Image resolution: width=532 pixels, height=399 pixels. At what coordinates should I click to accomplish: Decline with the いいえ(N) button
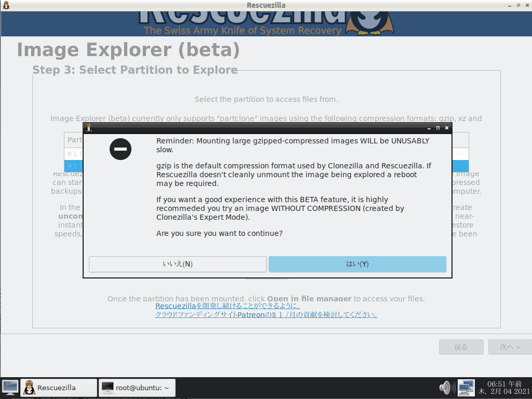[178, 264]
